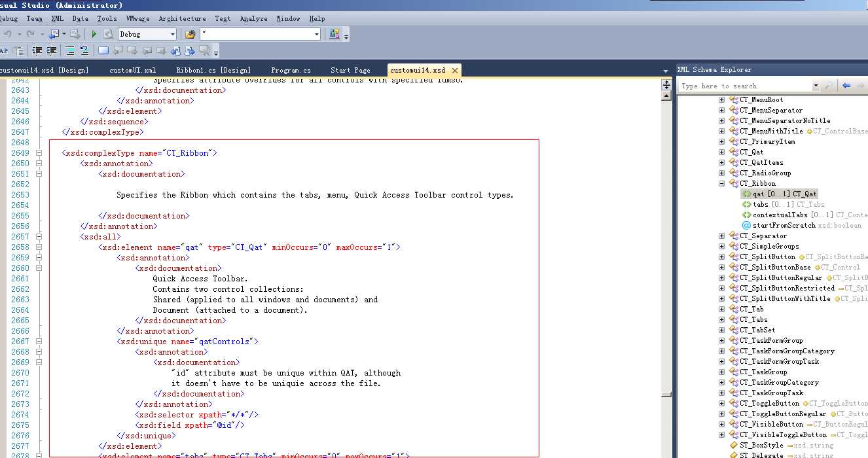868x458 pixels.
Task: Open the Architecture menu
Action: [182, 19]
